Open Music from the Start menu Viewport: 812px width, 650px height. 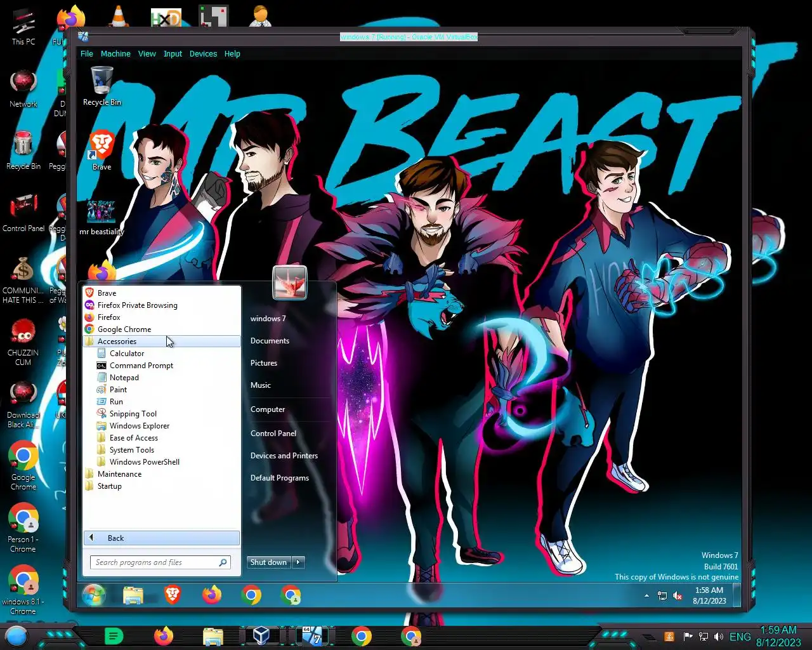[261, 385]
